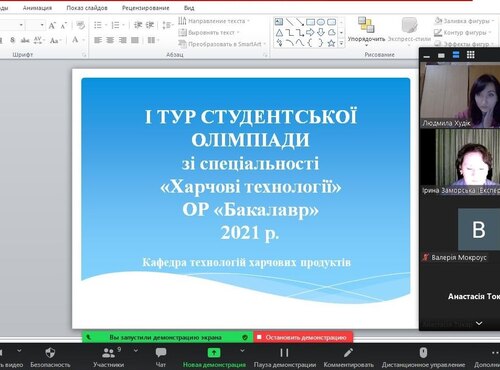
Task: Open the character spacing (AV) dropdown
Action: pos(38,40)
